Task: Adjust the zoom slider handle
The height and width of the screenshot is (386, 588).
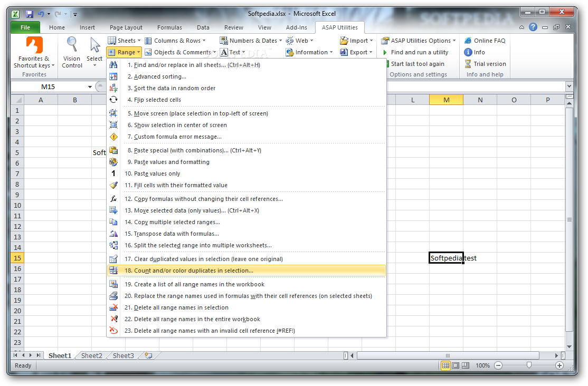Action: (x=529, y=365)
